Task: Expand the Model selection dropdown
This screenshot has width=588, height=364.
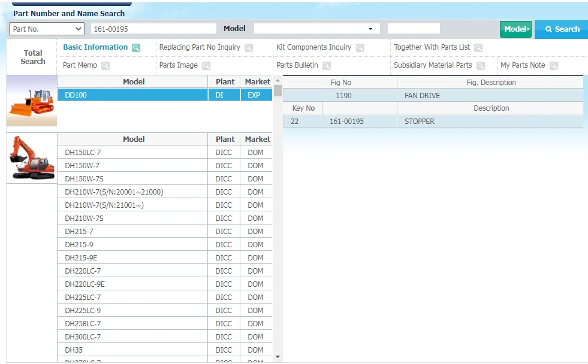Action: (316, 29)
